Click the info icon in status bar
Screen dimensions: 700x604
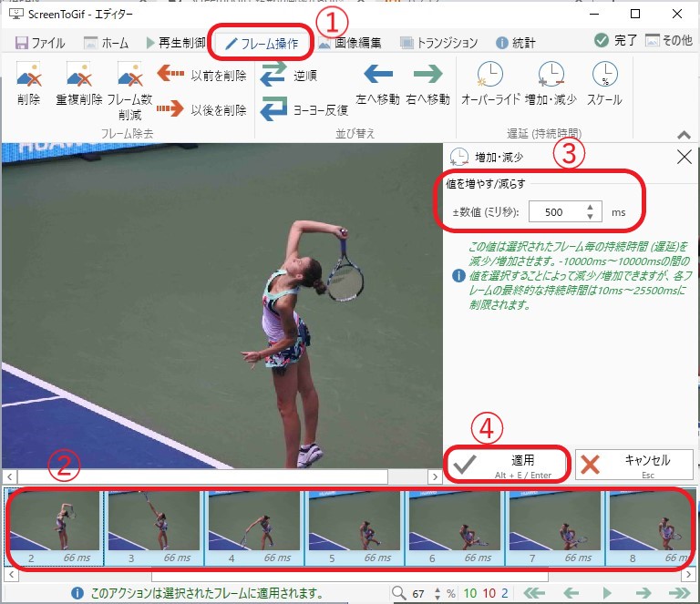(77, 593)
